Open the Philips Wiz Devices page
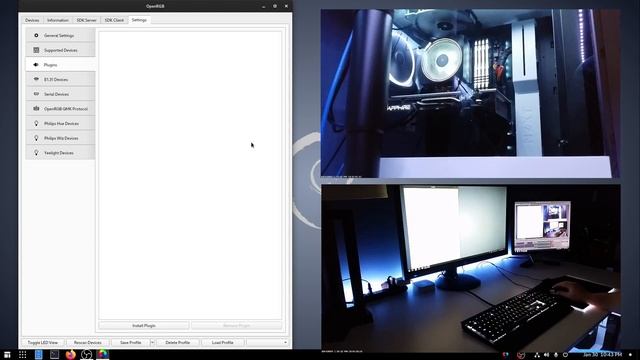Screen dimensions: 640x360 pyautogui.click(x=60, y=138)
